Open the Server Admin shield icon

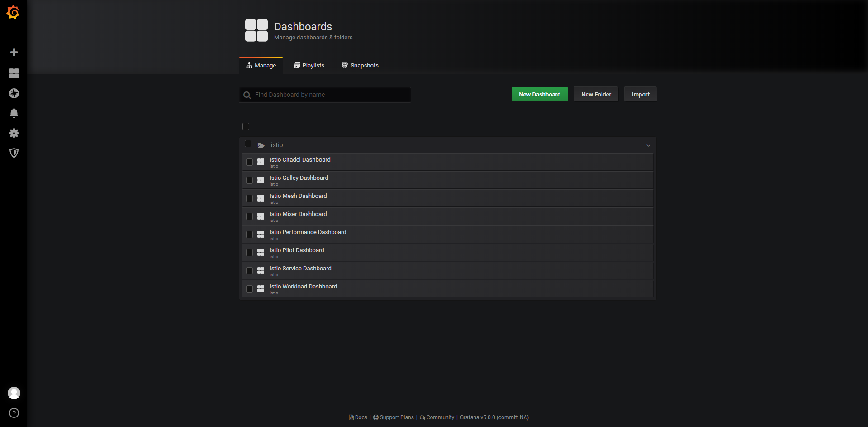[14, 153]
